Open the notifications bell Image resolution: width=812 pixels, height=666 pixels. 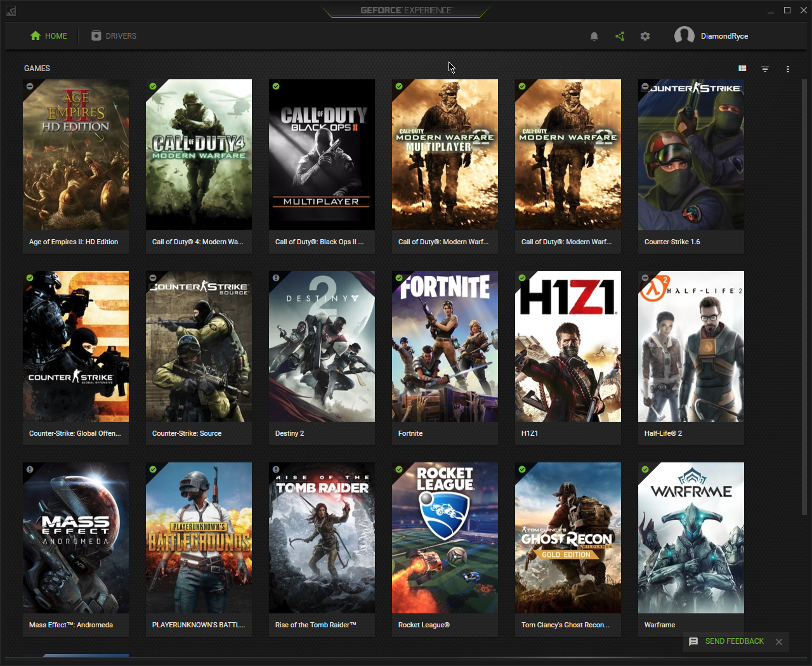[594, 36]
